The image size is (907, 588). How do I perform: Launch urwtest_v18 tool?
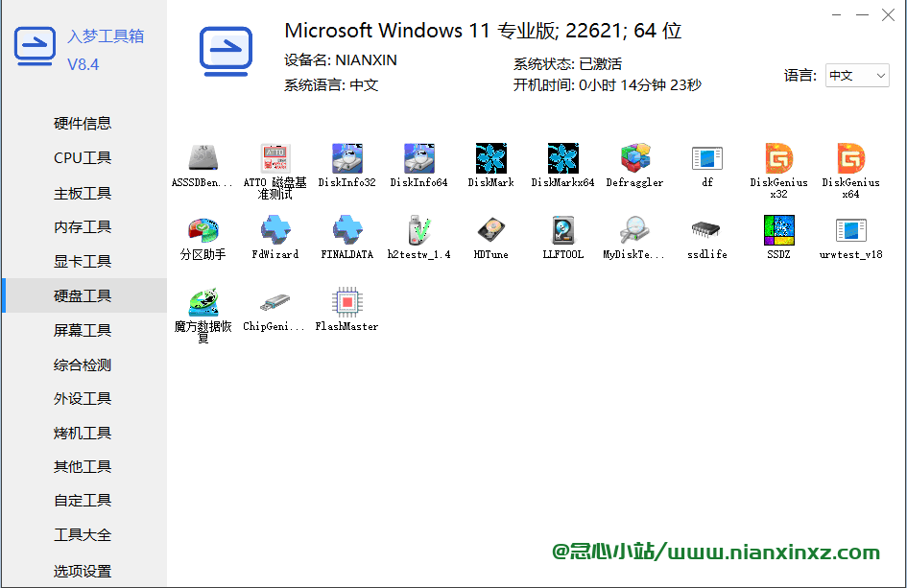click(x=851, y=230)
